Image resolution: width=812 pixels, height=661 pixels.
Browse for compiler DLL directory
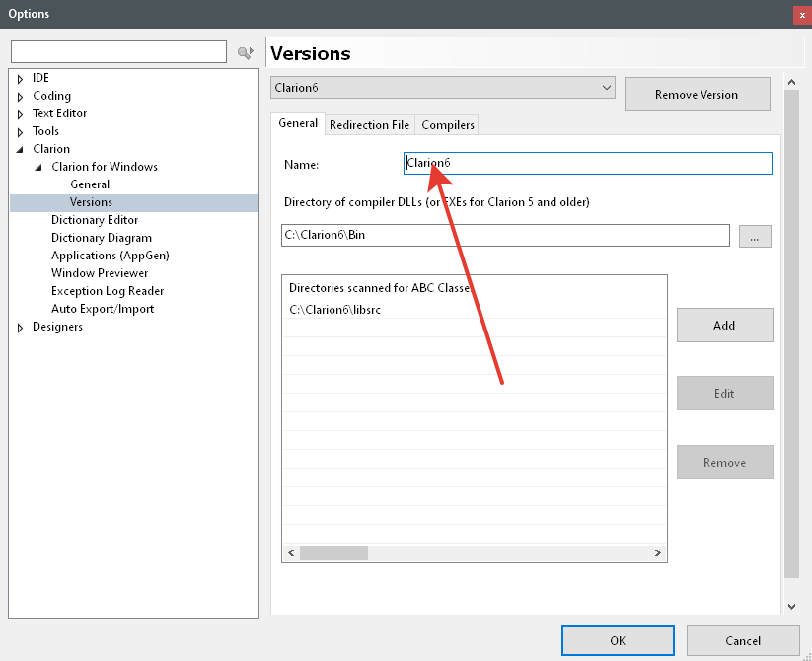point(754,236)
